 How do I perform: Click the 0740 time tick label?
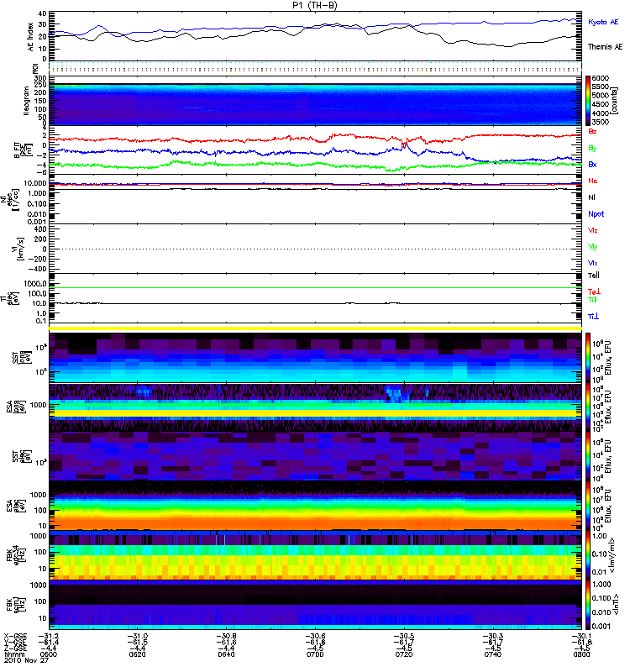pyautogui.click(x=492, y=654)
